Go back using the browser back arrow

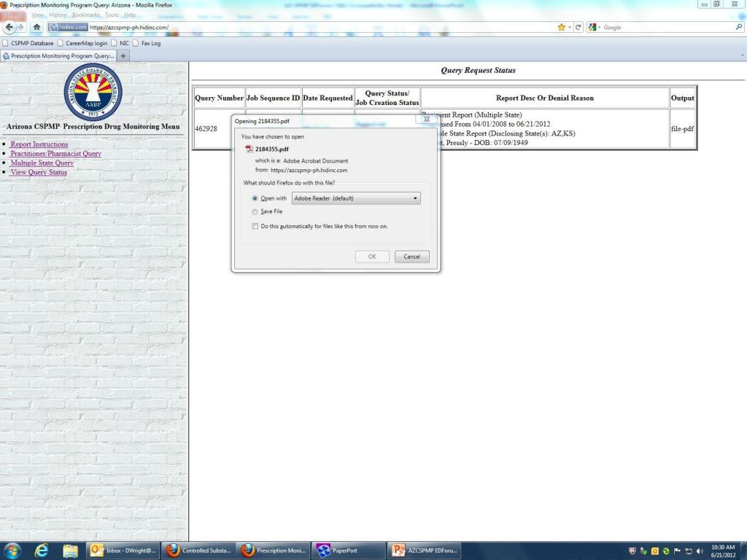(x=9, y=27)
